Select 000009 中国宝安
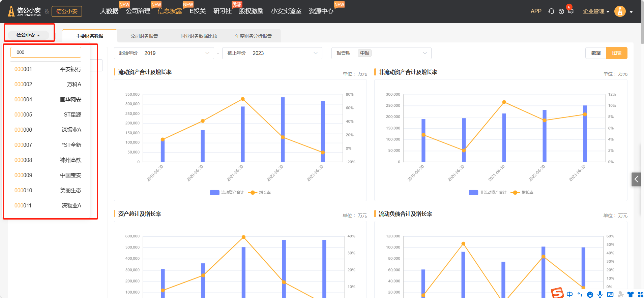 (48, 175)
